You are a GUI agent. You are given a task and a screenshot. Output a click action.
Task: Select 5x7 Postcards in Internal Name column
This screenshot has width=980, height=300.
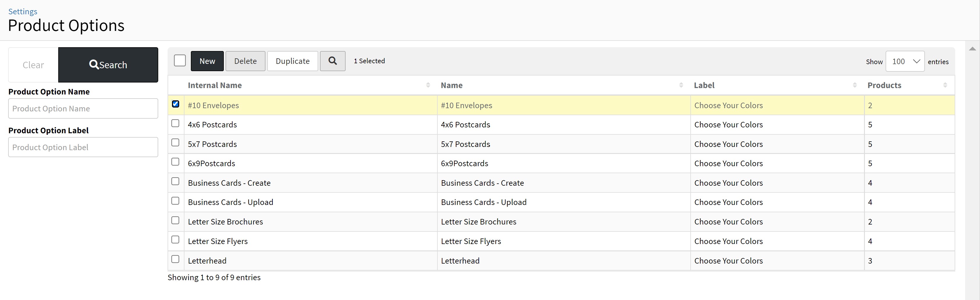click(212, 144)
